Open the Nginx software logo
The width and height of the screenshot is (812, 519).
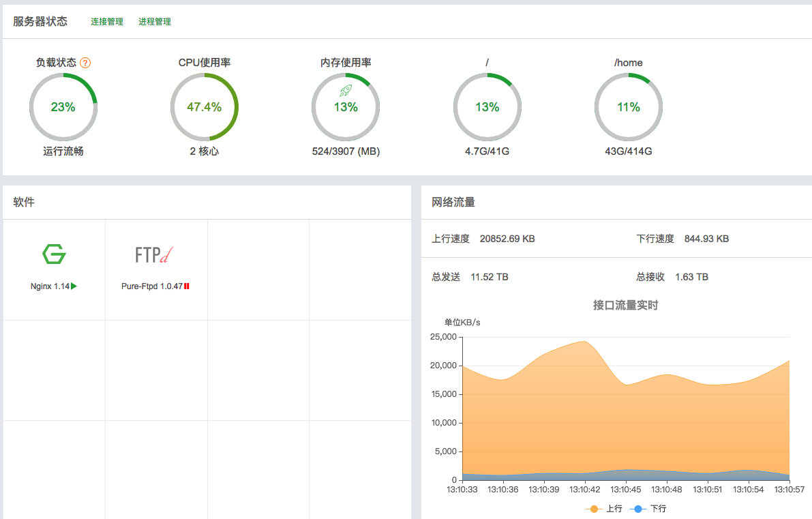(54, 254)
